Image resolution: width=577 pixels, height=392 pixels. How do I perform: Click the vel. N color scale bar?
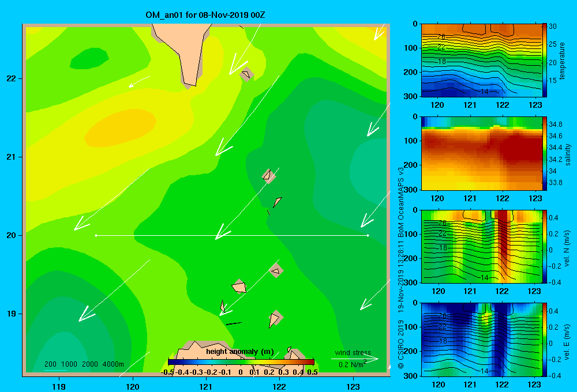click(x=544, y=246)
